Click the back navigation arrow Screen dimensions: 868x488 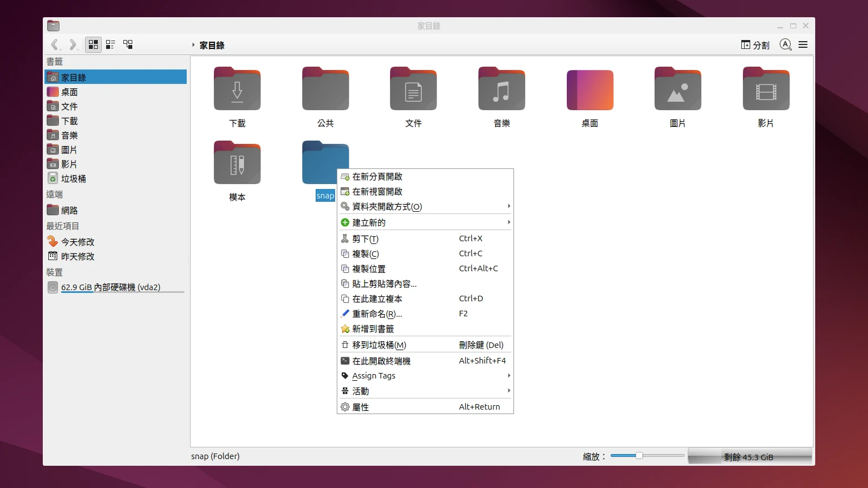tap(54, 44)
